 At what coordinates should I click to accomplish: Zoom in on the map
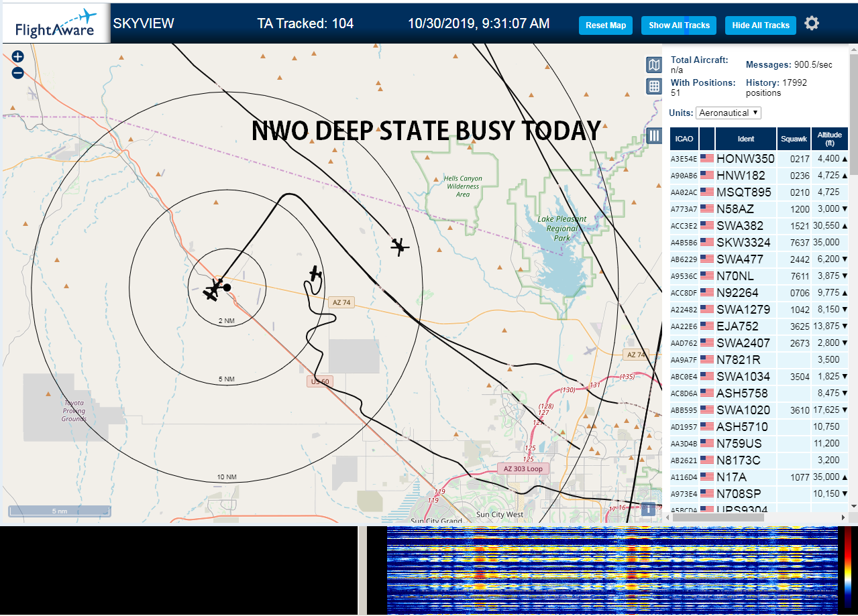pos(17,57)
